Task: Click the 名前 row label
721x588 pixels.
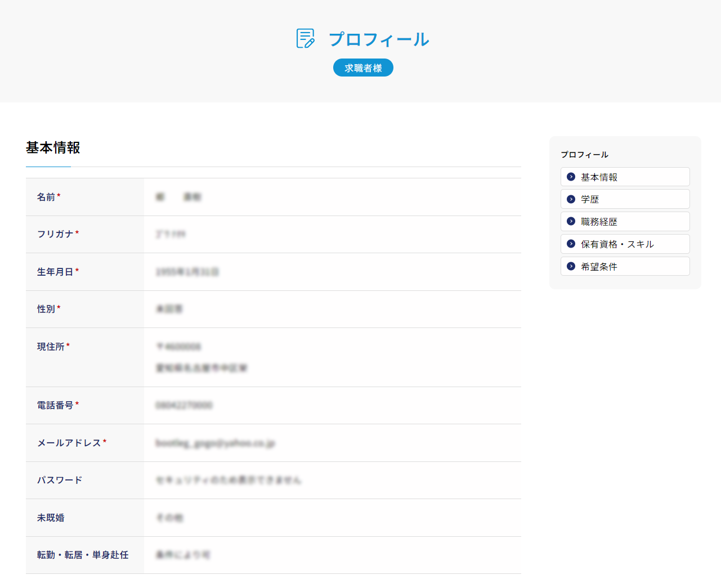Action: point(46,197)
